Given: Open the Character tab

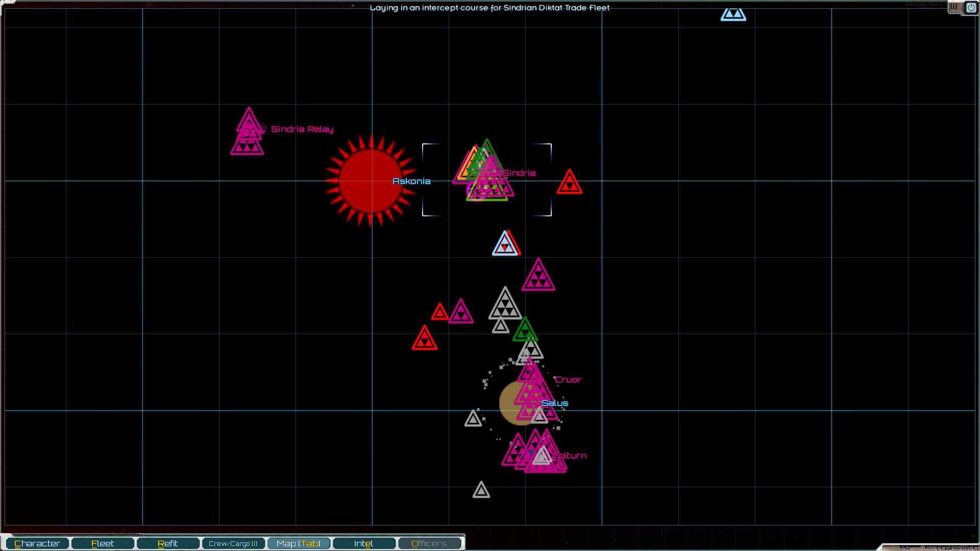Looking at the screenshot, I should tap(37, 543).
